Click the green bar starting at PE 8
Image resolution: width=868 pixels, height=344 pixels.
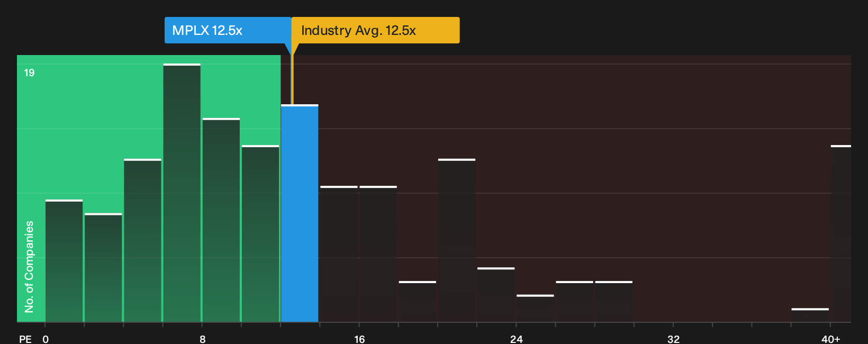221,220
